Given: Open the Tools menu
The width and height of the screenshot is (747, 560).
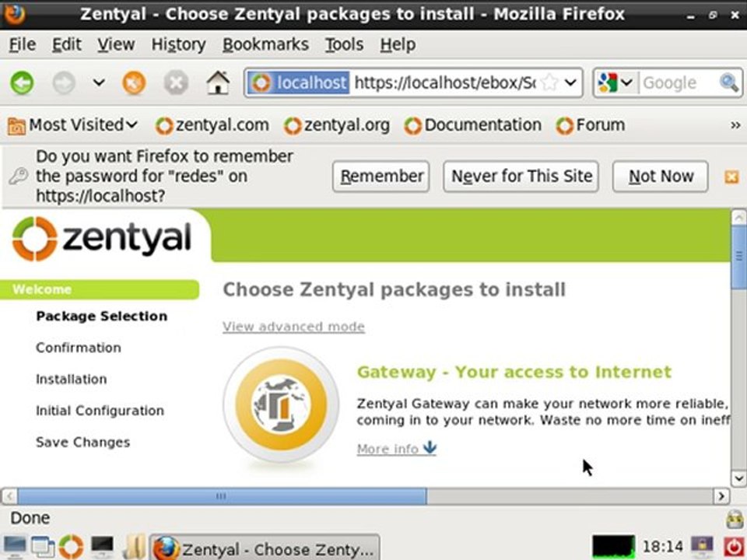Looking at the screenshot, I should [x=344, y=45].
